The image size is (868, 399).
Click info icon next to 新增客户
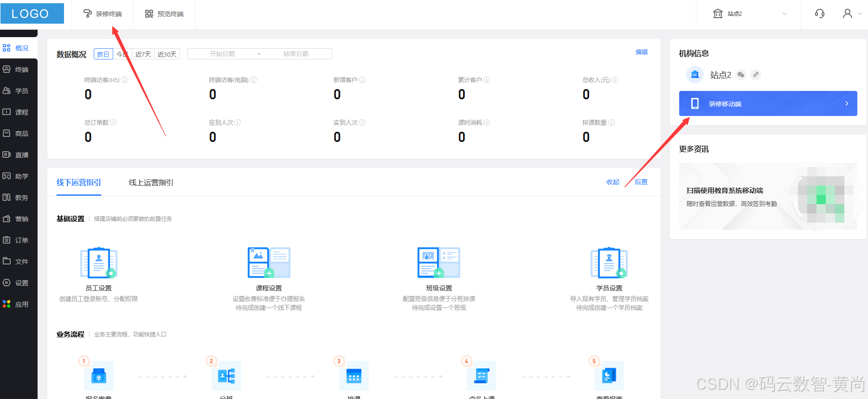coord(362,80)
